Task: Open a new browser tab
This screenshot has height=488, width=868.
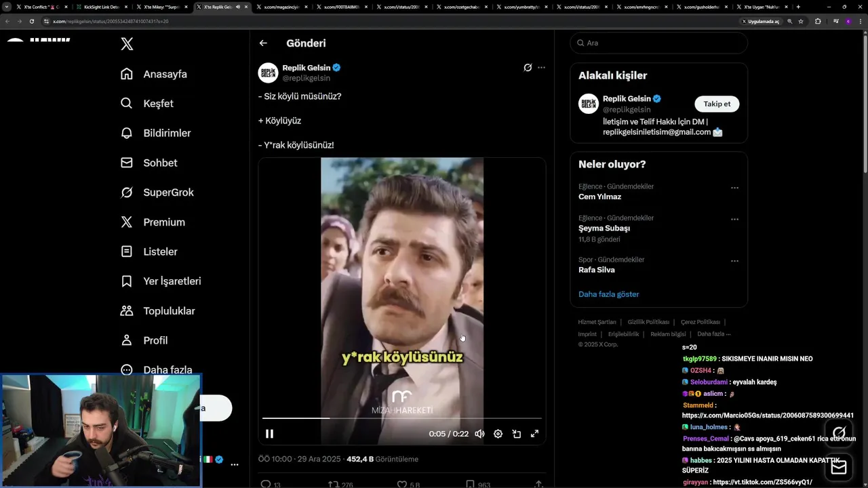Action: [x=798, y=7]
